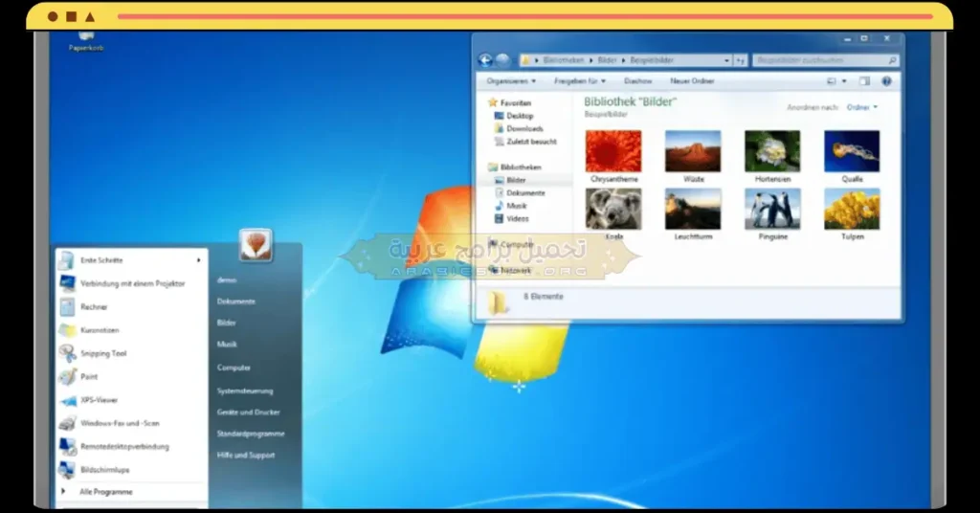Click Bibliotheken in the address breadcrumb
The height and width of the screenshot is (513, 980).
[563, 60]
